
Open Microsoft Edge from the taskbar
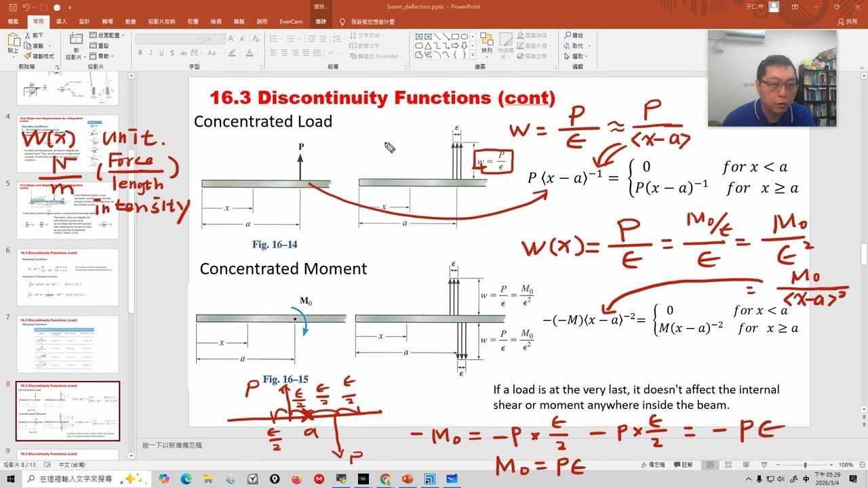pos(186,479)
